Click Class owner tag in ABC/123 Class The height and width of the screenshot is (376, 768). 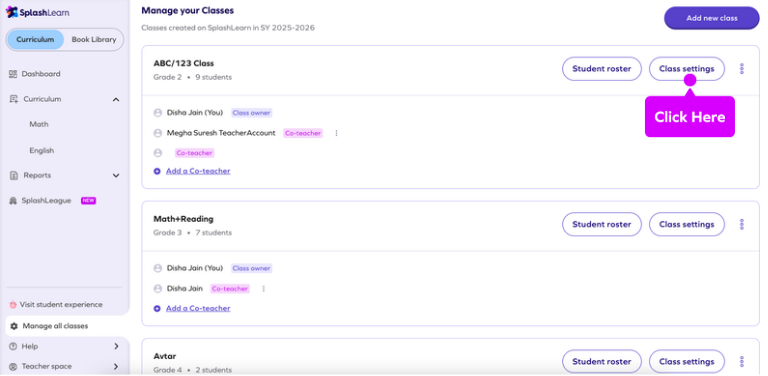pos(251,113)
